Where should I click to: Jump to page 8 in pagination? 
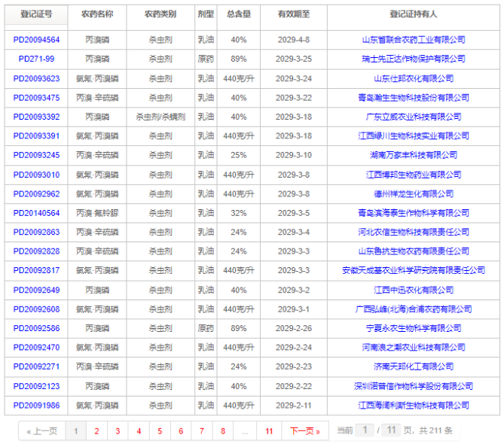(223, 431)
